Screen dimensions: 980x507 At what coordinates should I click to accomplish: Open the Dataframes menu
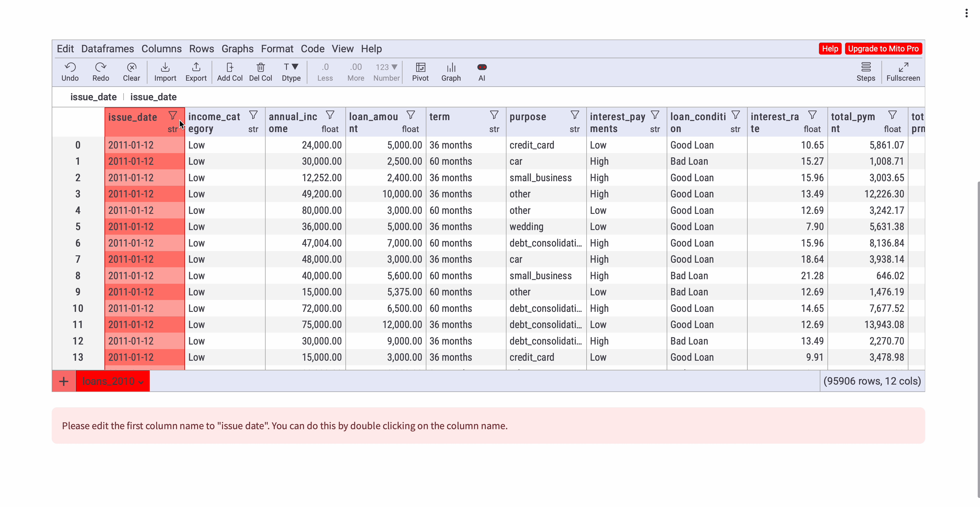pyautogui.click(x=108, y=49)
